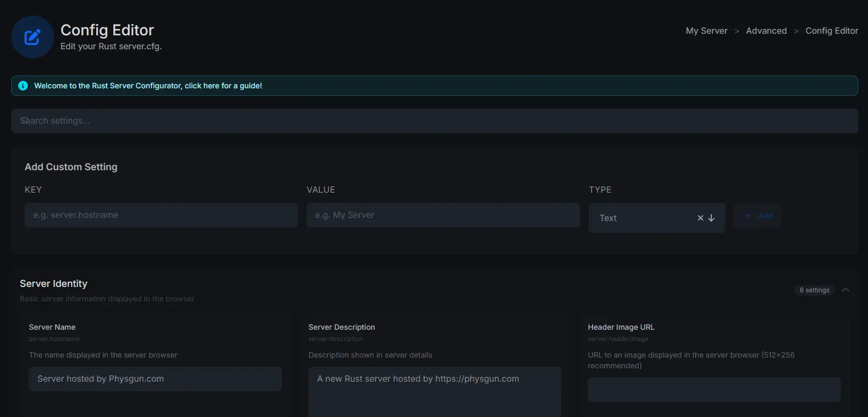Image resolution: width=868 pixels, height=417 pixels.
Task: Click 'Basic server information displayed in the browser'
Action: click(x=107, y=299)
